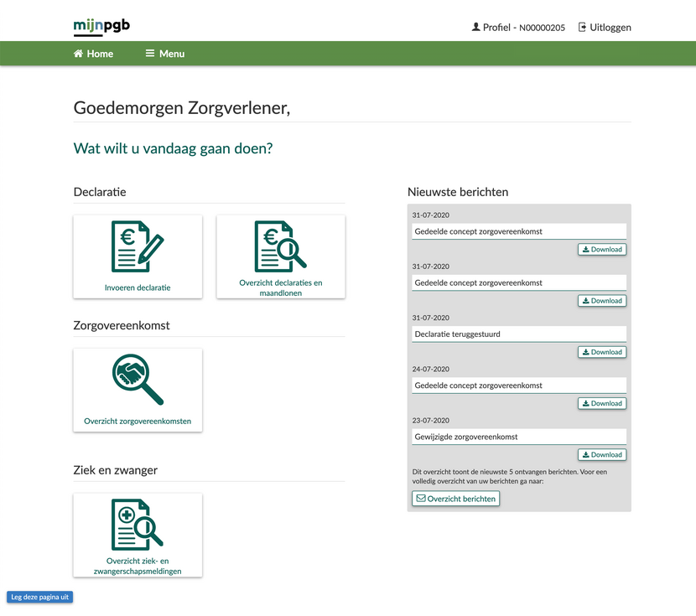Download the Declaratie teruggestuurd bericht
This screenshot has width=696, height=616.
coord(601,351)
